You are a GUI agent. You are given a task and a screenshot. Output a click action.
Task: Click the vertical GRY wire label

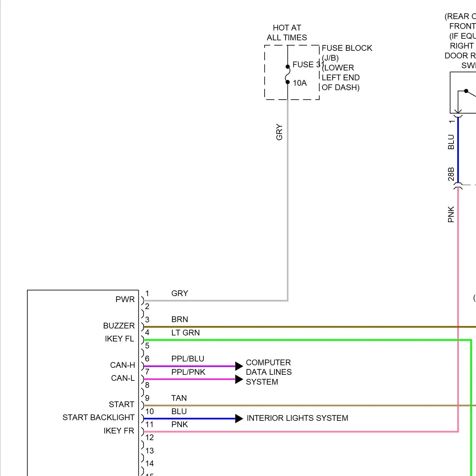(x=279, y=132)
